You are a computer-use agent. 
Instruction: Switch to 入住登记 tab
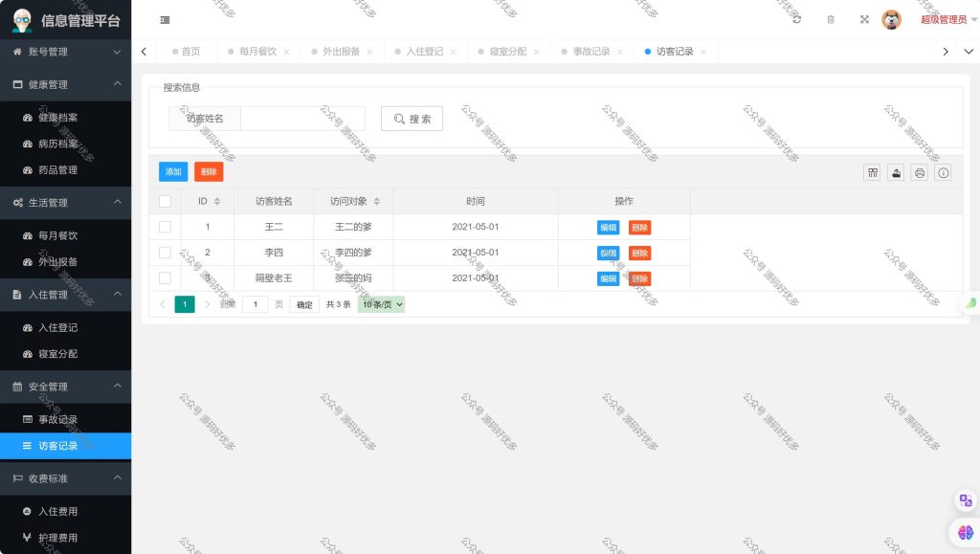coord(424,52)
